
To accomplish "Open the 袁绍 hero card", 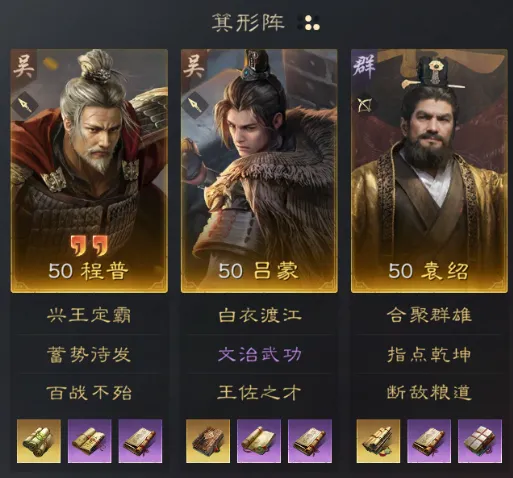I will coord(429,171).
